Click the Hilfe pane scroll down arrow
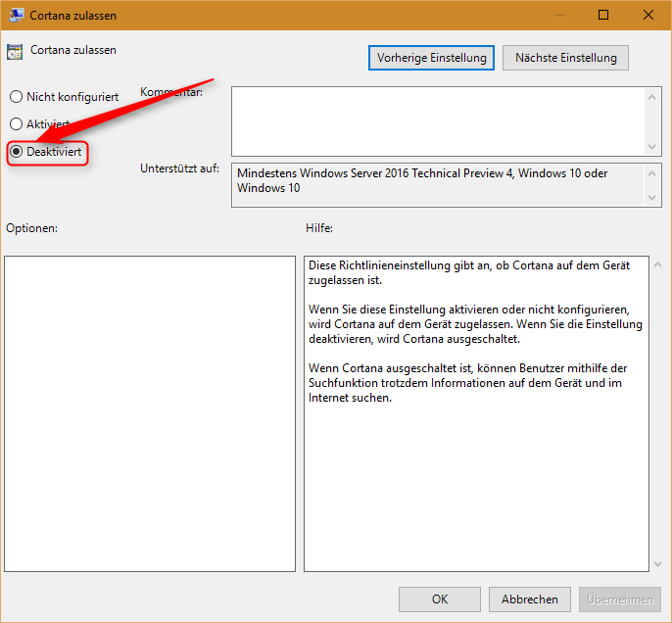 coord(658,564)
